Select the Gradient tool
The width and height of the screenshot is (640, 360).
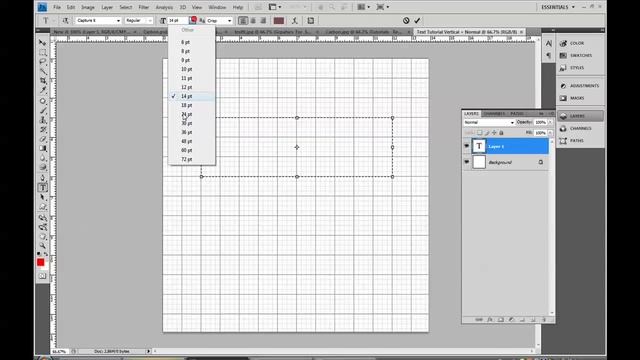(x=42, y=149)
